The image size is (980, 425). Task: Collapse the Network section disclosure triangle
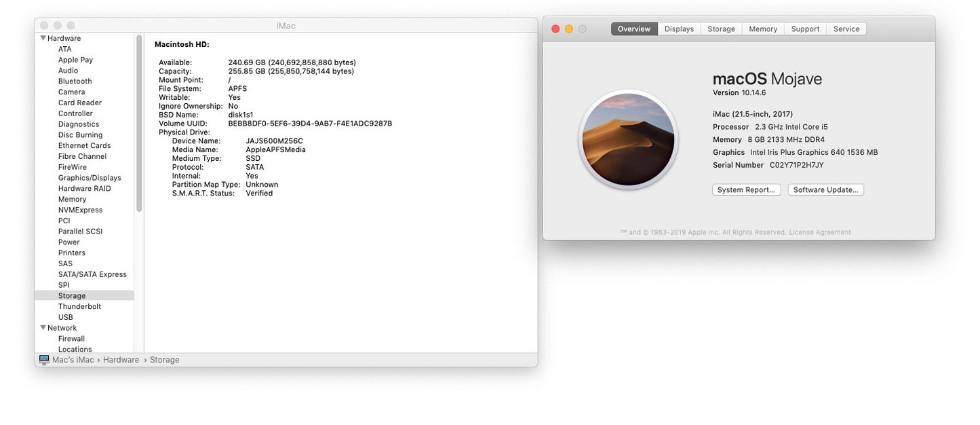[43, 328]
